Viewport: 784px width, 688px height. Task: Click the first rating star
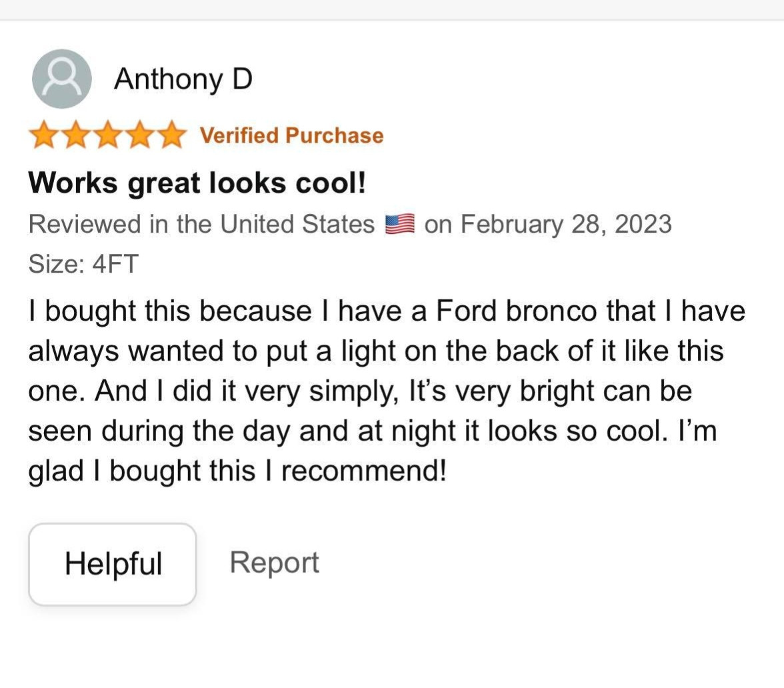pyautogui.click(x=44, y=135)
